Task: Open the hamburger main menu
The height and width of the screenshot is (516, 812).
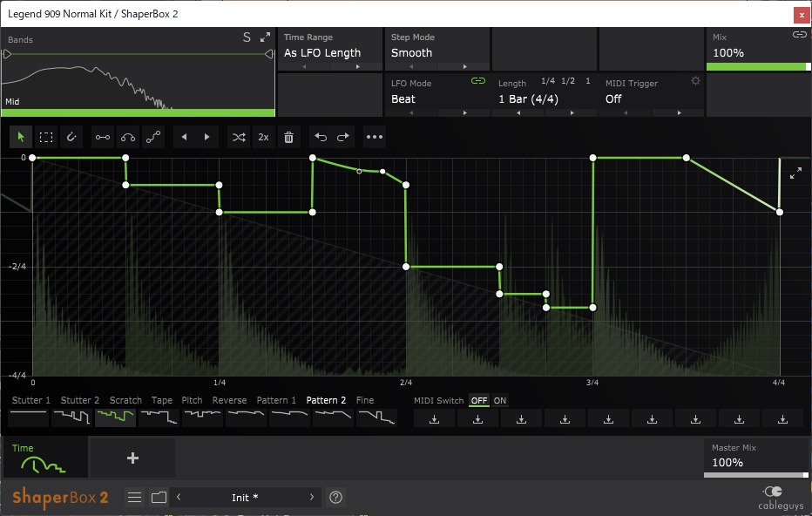Action: [x=135, y=498]
